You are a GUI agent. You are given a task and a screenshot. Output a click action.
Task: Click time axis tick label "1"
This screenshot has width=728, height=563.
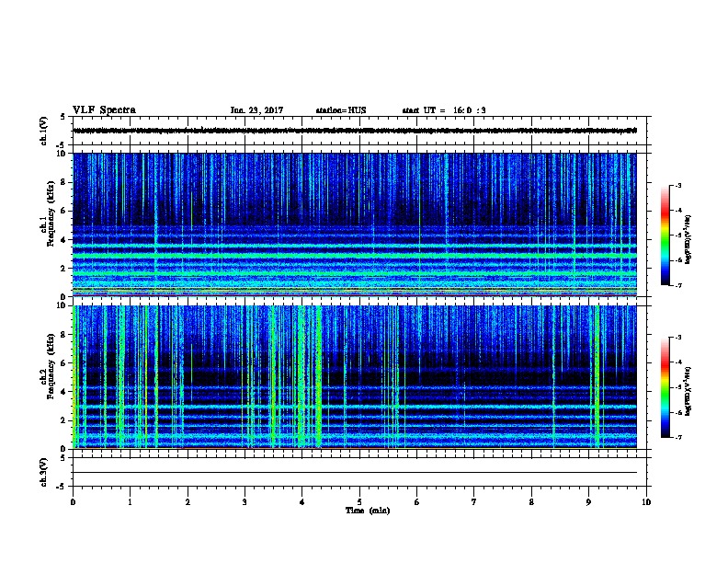pyautogui.click(x=131, y=502)
